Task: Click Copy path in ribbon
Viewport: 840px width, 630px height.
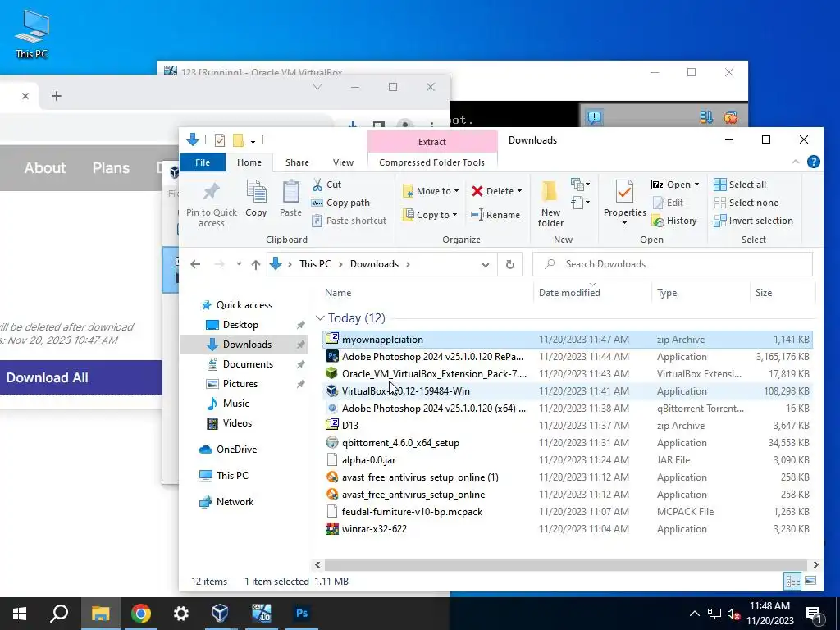Action: 340,203
